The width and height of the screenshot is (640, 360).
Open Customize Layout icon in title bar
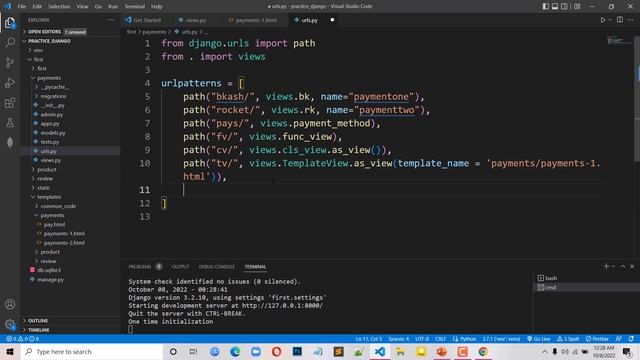[577, 6]
